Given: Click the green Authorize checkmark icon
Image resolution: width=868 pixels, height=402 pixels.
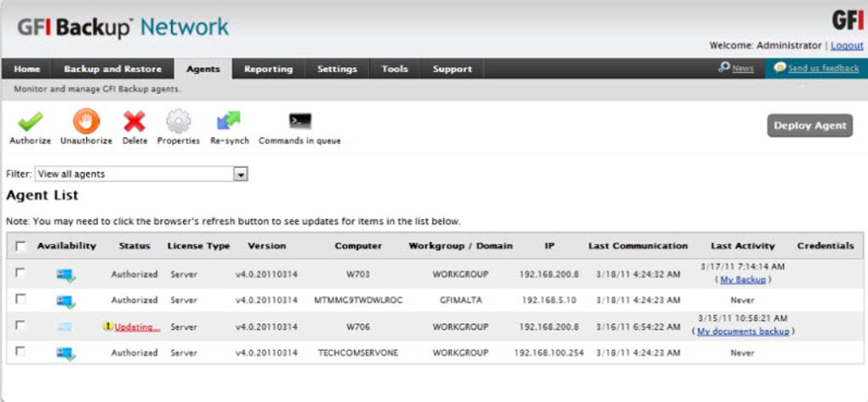Looking at the screenshot, I should [30, 121].
